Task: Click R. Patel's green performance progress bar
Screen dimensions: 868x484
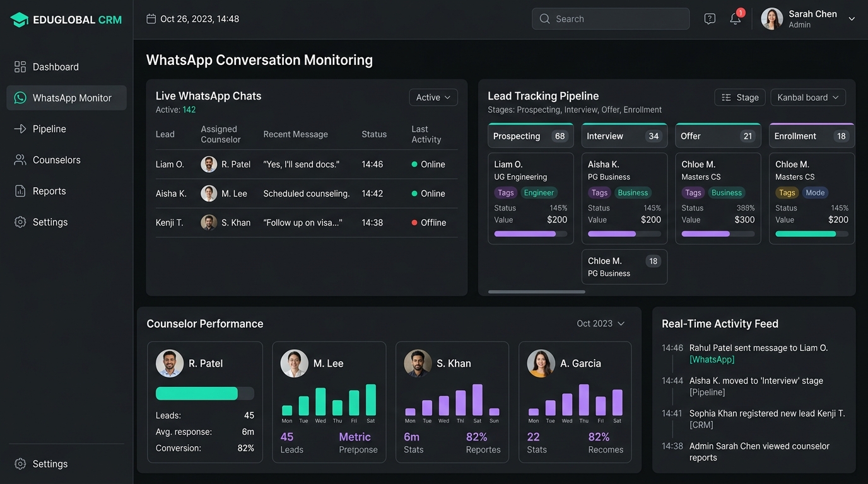Action: coord(205,393)
